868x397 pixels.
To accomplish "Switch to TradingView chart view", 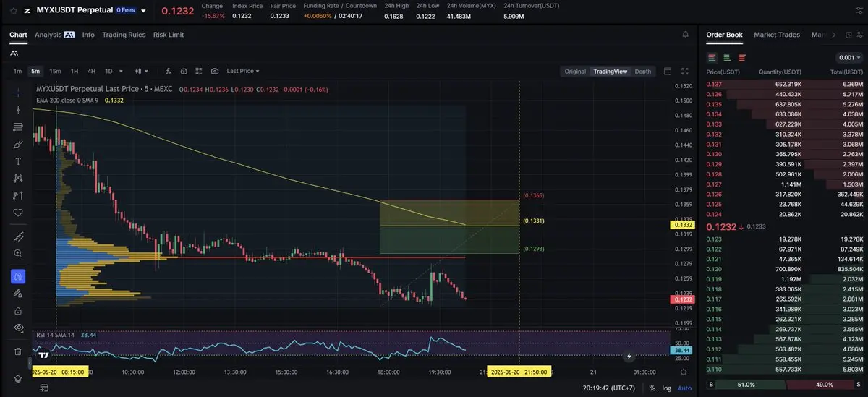I will pyautogui.click(x=610, y=72).
